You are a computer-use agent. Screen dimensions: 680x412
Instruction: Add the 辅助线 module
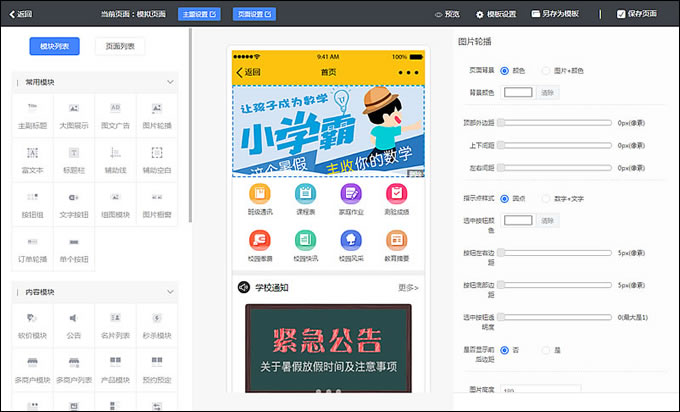pos(115,160)
